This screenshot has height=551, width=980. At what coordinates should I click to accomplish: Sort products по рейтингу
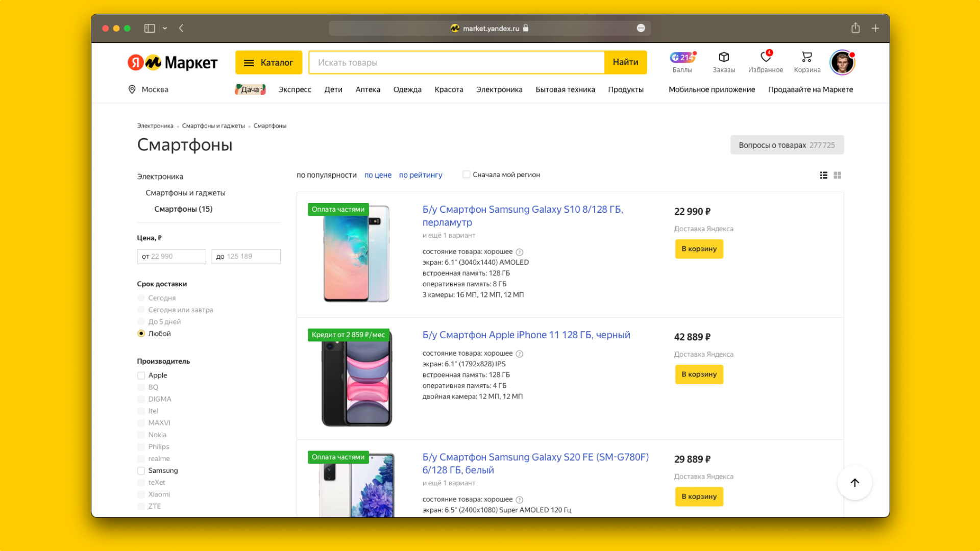click(421, 174)
